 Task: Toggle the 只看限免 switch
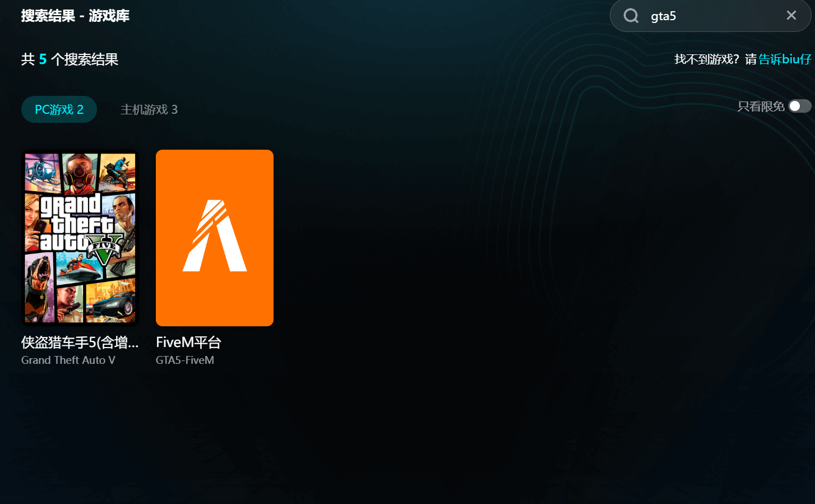click(800, 106)
